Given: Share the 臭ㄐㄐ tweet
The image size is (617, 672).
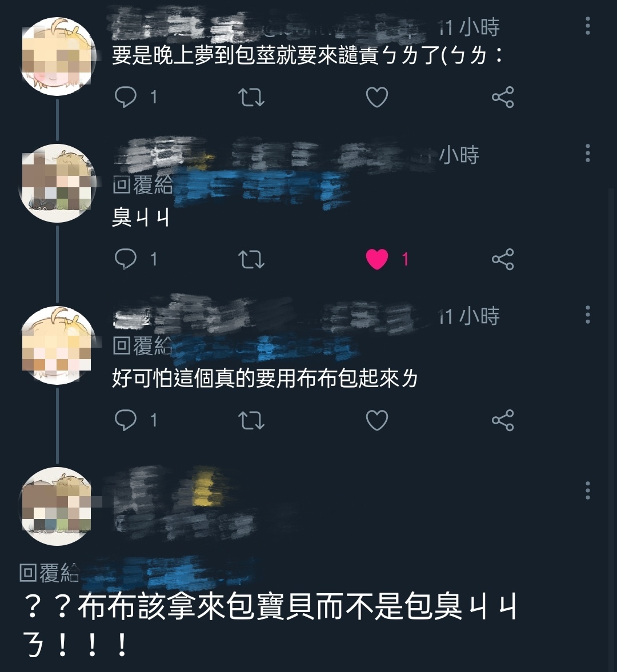Looking at the screenshot, I should click(x=503, y=259).
